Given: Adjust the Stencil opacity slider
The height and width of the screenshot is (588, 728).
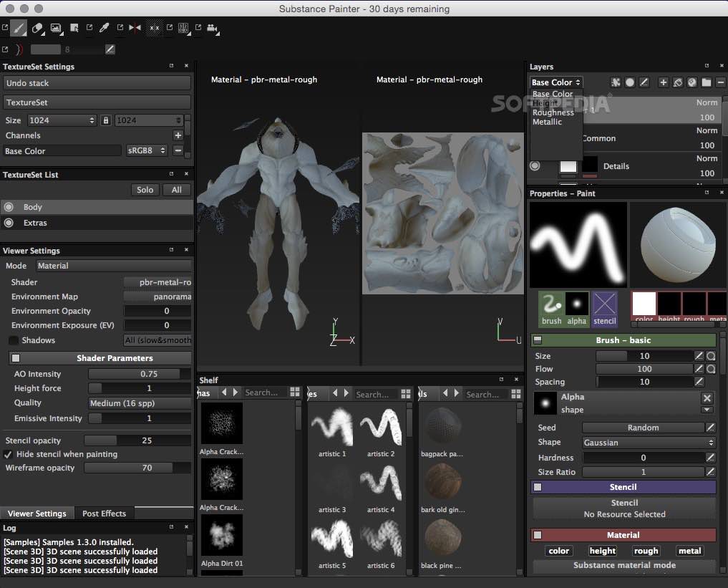Looking at the screenshot, I should pos(137,440).
